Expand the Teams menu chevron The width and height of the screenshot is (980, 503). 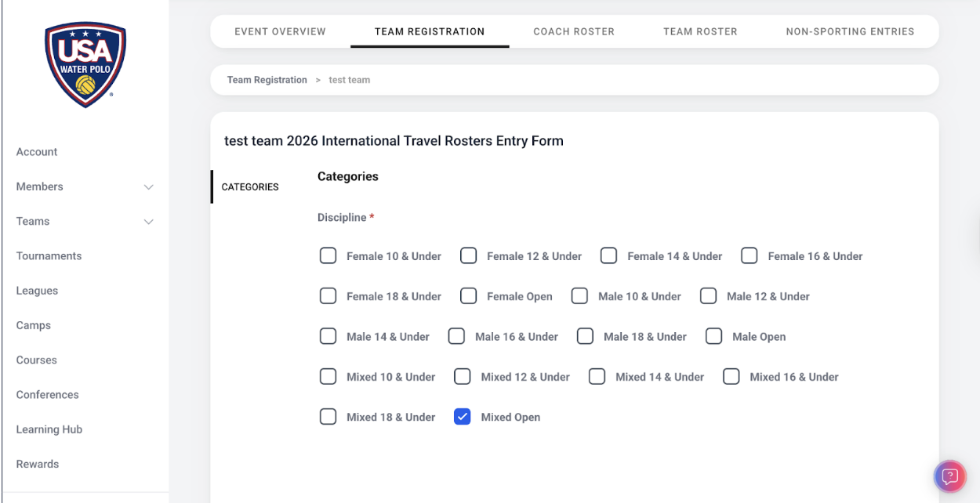tap(149, 222)
